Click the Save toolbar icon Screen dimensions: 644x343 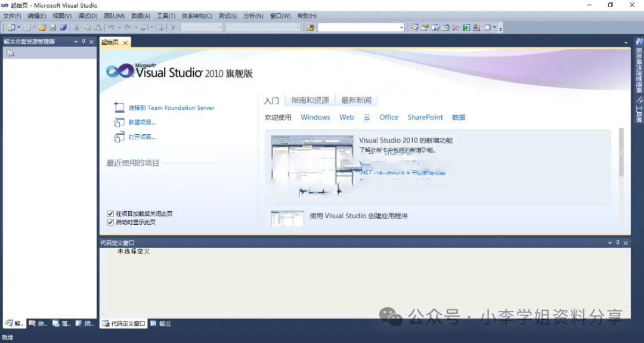[x=53, y=27]
